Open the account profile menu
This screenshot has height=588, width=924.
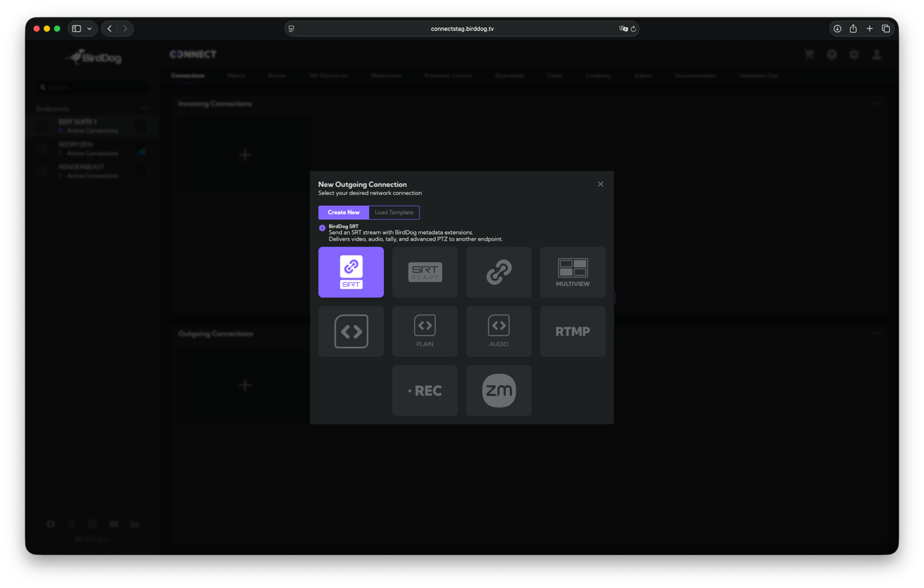coord(876,54)
